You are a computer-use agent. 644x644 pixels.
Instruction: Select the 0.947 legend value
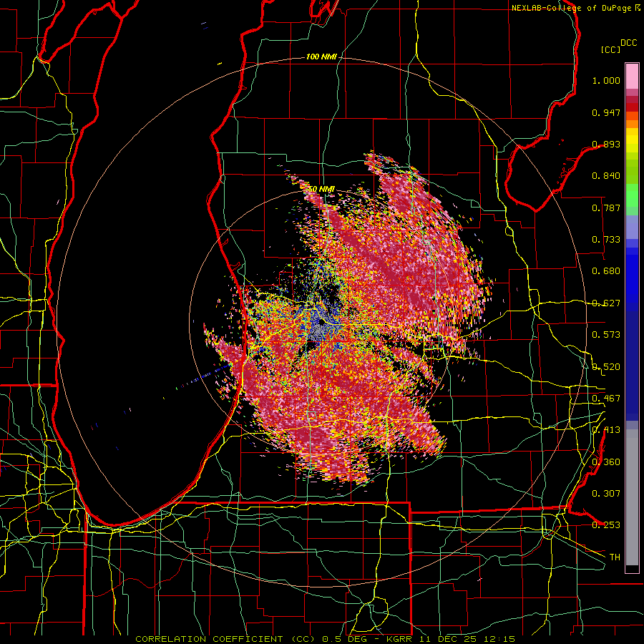point(606,112)
